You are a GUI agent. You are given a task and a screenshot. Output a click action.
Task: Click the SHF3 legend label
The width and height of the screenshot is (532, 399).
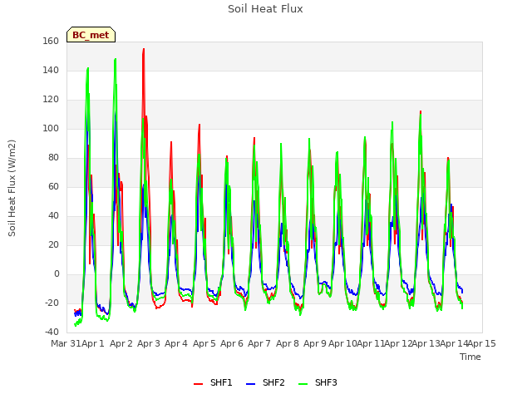(x=326, y=382)
